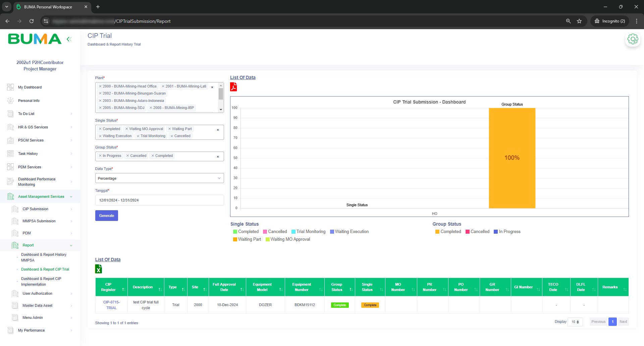
Task: Download chart as PDF icon
Action: tap(233, 87)
